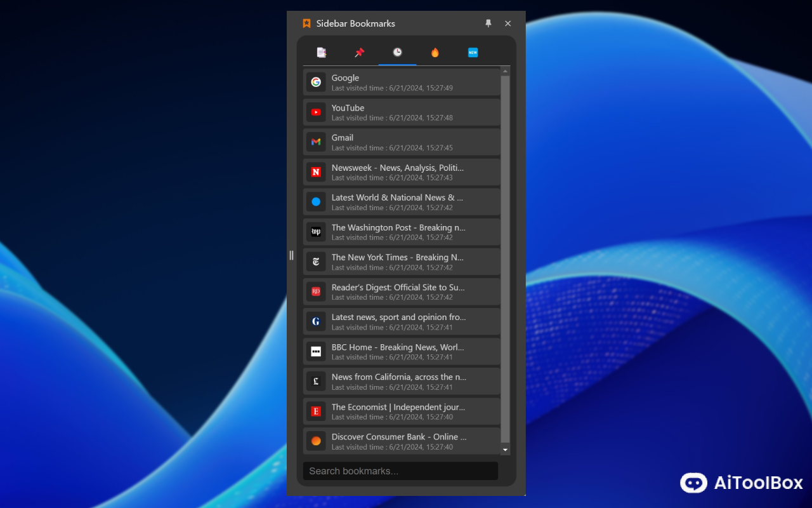
Task: Pin the Sidebar Bookmarks panel
Action: click(x=488, y=23)
